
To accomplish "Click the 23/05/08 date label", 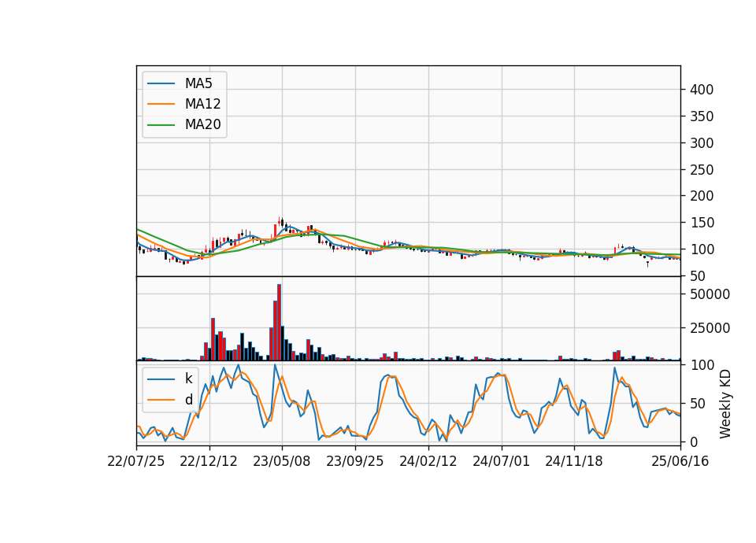I will (282, 461).
